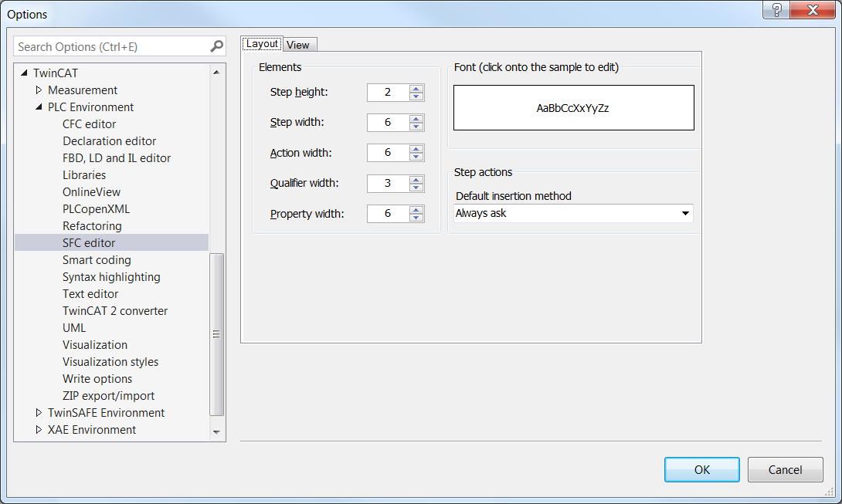This screenshot has height=504, width=842.
Task: Select UML in the tree
Action: 74,328
